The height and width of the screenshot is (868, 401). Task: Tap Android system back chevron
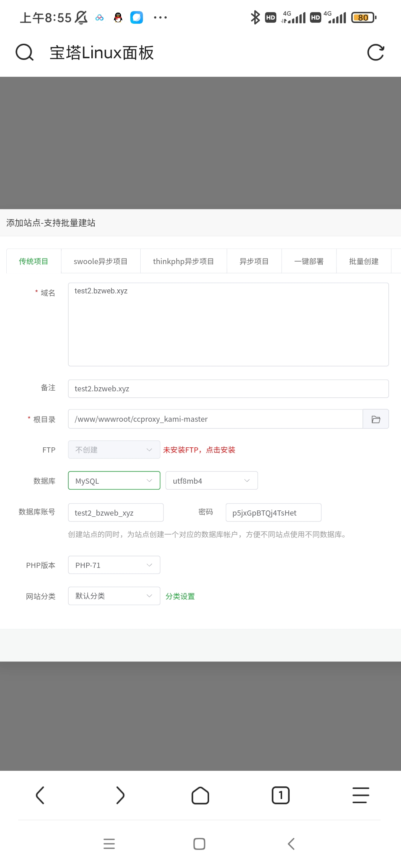[291, 844]
